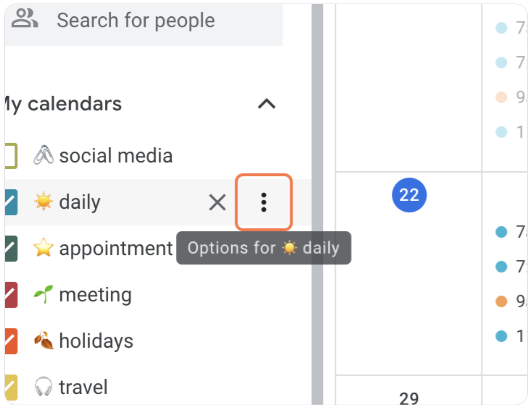532x408 pixels.
Task: Select date 22 on the calendar
Action: coord(409,195)
